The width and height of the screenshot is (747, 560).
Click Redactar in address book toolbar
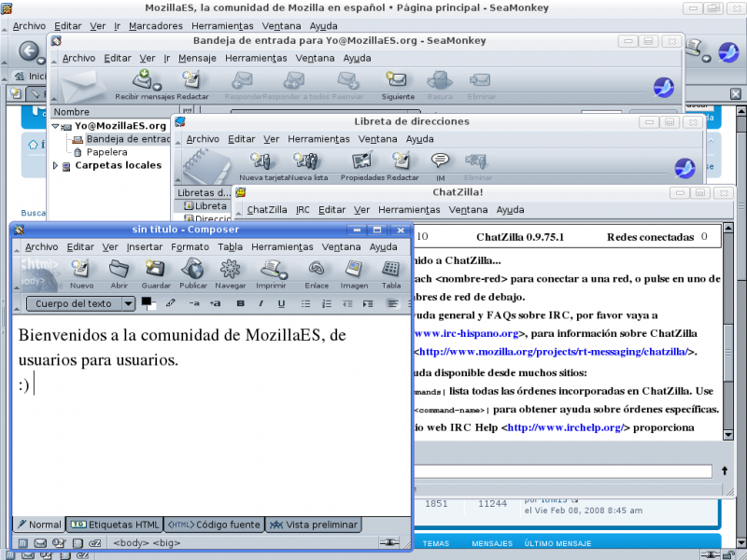(x=402, y=166)
